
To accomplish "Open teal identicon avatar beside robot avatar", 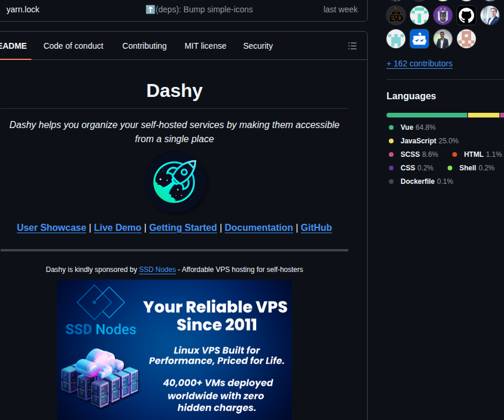I will [x=396, y=39].
